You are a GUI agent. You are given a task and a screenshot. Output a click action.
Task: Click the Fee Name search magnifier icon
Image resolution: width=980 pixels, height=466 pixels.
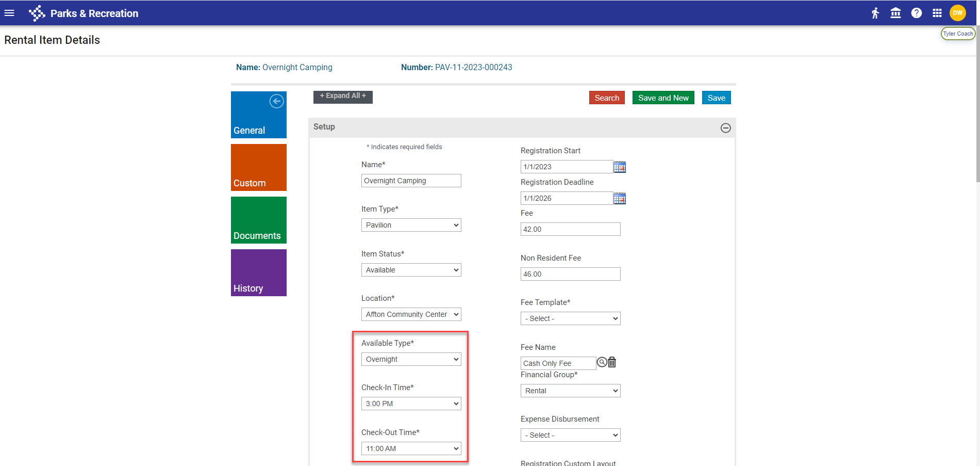pos(602,363)
